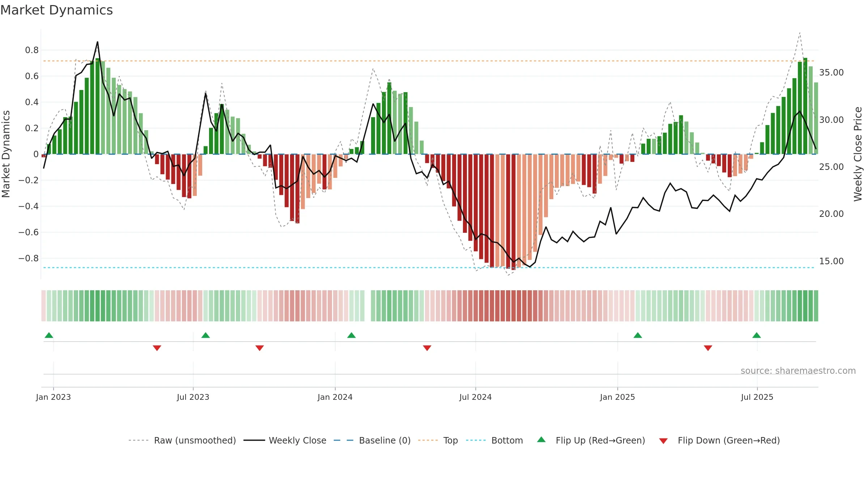The width and height of the screenshot is (868, 488).
Task: Select the green flip-up triangle just after Jan 2024
Action: coord(352,335)
